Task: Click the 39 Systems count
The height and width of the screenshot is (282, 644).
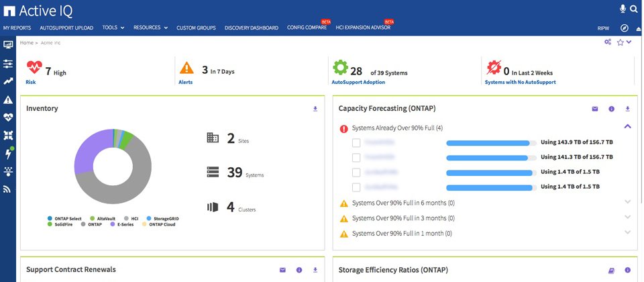Action: click(235, 173)
